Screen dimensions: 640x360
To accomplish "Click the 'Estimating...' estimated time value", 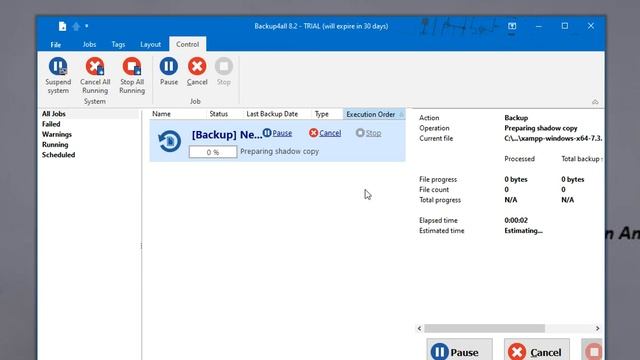I will pos(523,231).
